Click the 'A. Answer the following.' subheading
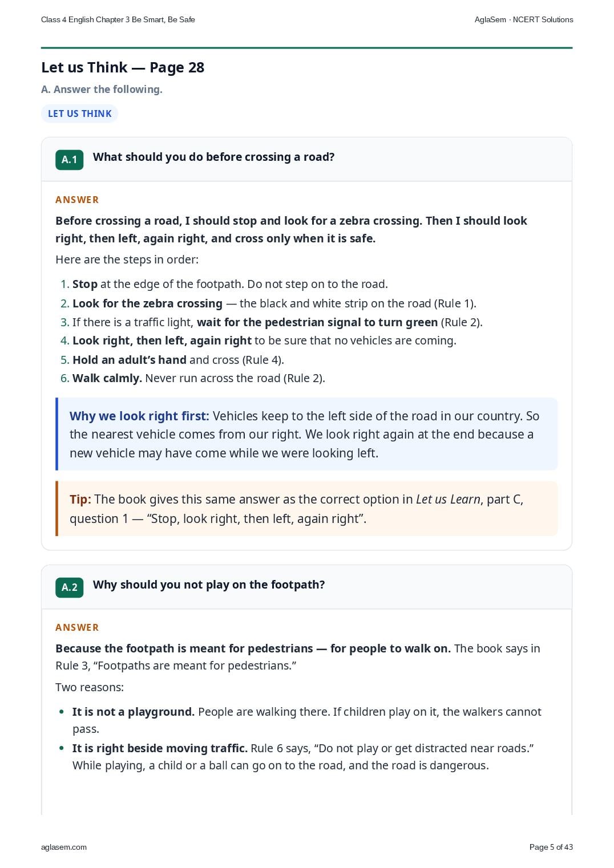The height and width of the screenshot is (868, 614). [x=102, y=90]
